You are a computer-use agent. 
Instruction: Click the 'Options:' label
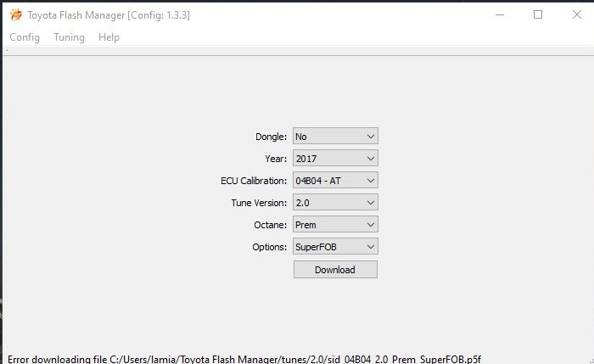270,247
